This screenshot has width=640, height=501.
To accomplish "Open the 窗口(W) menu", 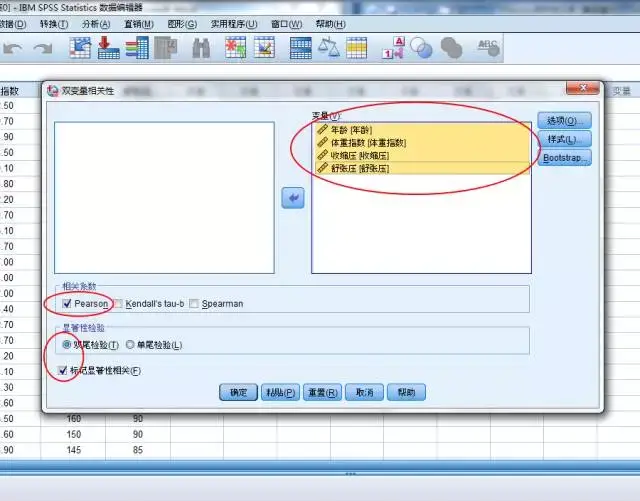I will (x=287, y=24).
